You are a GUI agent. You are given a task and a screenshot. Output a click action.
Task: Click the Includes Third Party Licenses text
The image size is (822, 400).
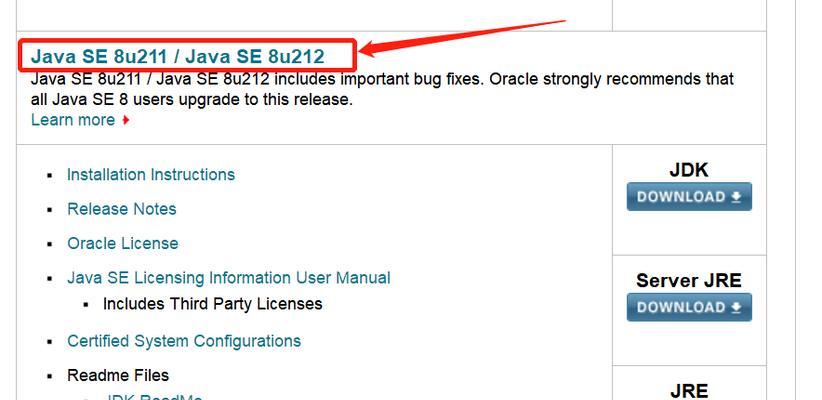pyautogui.click(x=212, y=304)
